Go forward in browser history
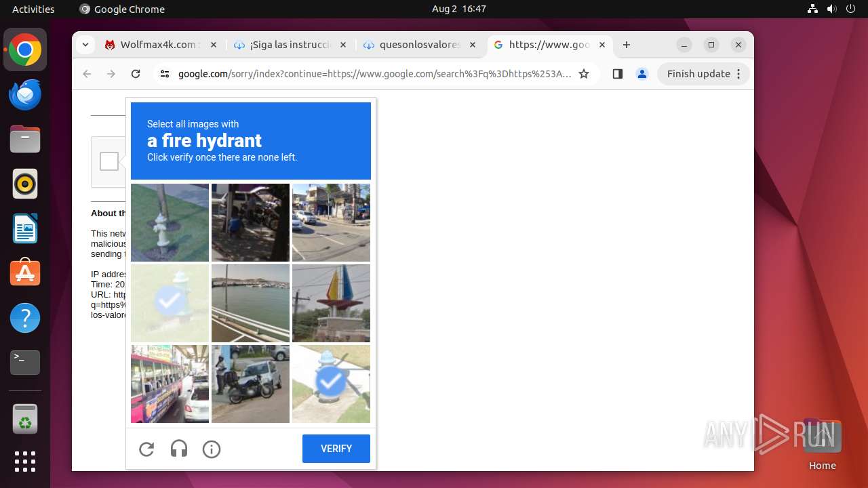The width and height of the screenshot is (868, 488). click(111, 74)
